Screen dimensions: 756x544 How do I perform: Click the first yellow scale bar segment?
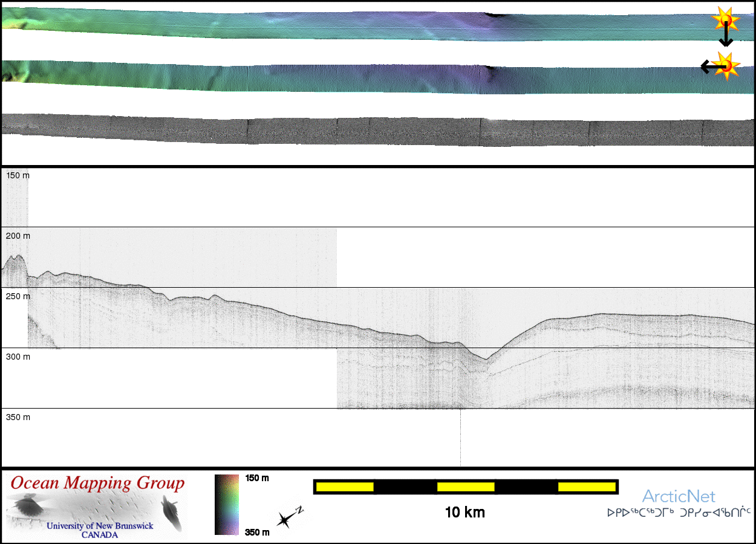click(345, 487)
